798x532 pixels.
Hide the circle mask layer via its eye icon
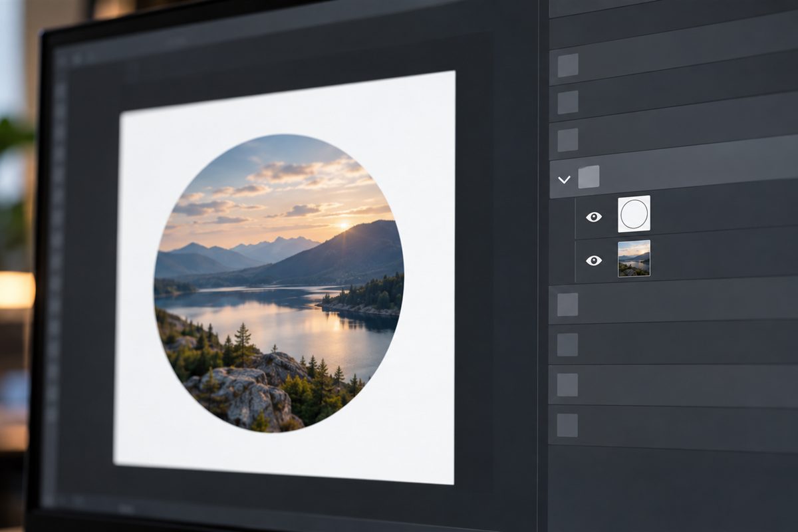594,217
